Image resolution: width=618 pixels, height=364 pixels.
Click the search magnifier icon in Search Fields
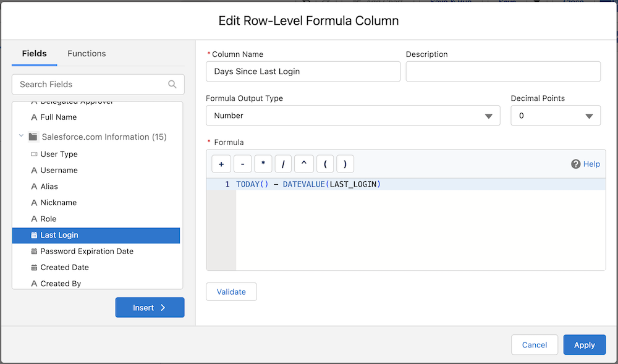[x=172, y=84]
